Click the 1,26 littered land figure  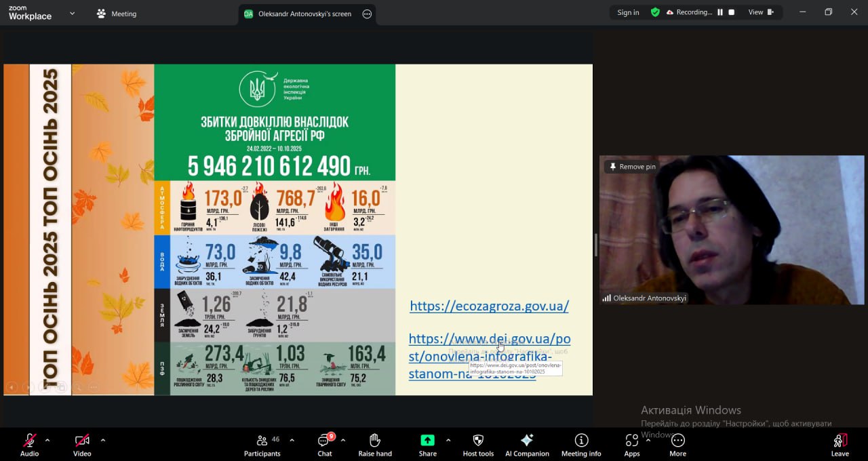click(218, 304)
